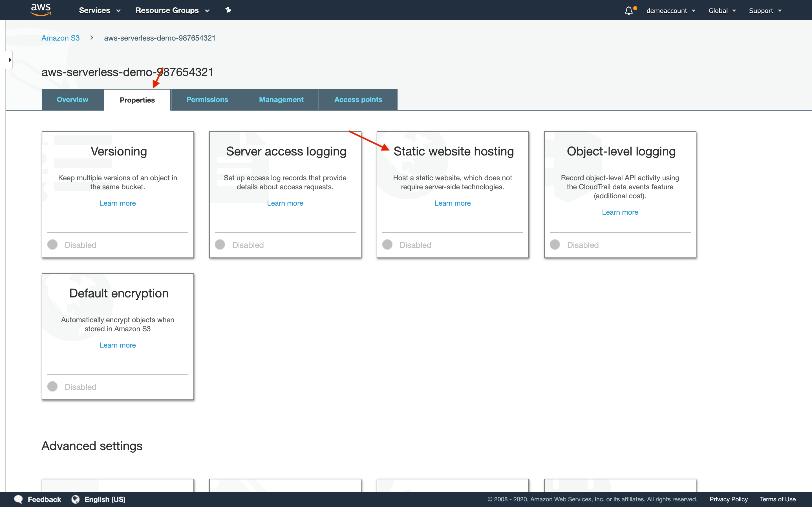Expand the Services dropdown menu
This screenshot has width=812, height=507.
click(98, 10)
